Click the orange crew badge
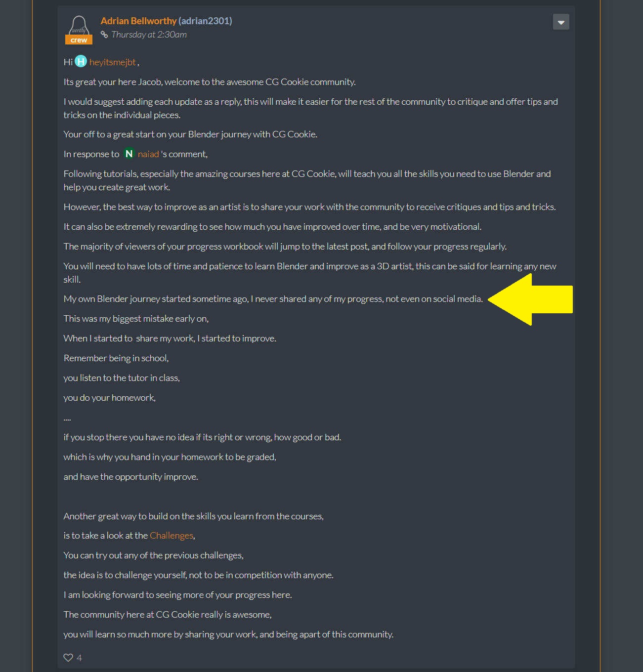Image resolution: width=643 pixels, height=672 pixels. point(79,40)
